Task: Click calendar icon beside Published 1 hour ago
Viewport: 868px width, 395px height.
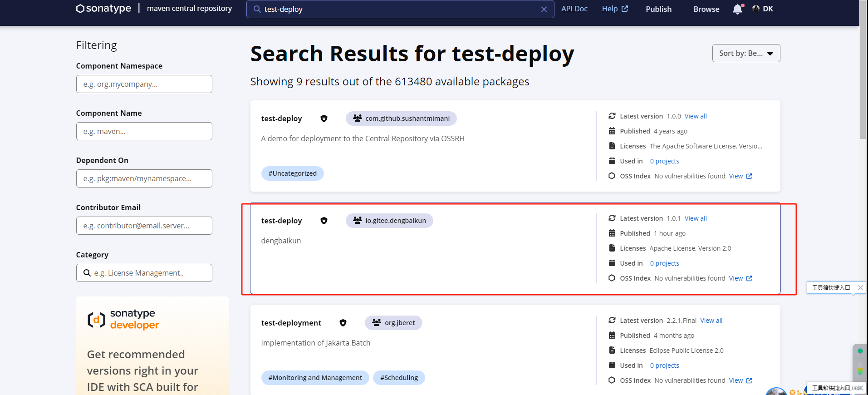Action: 612,233
